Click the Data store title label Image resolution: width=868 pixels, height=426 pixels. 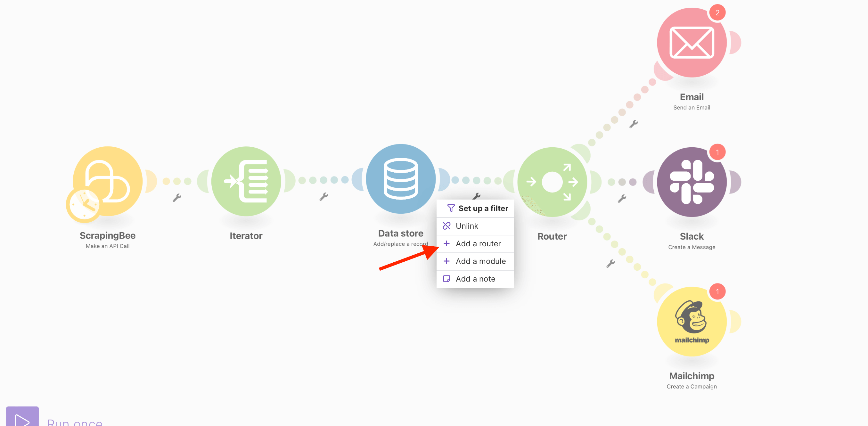pos(401,233)
